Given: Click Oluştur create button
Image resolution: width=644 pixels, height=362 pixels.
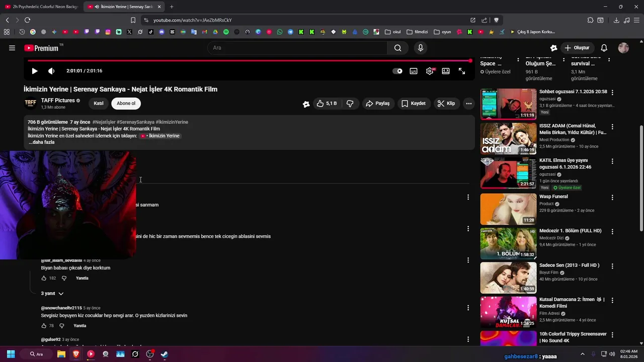Looking at the screenshot, I should point(577,48).
